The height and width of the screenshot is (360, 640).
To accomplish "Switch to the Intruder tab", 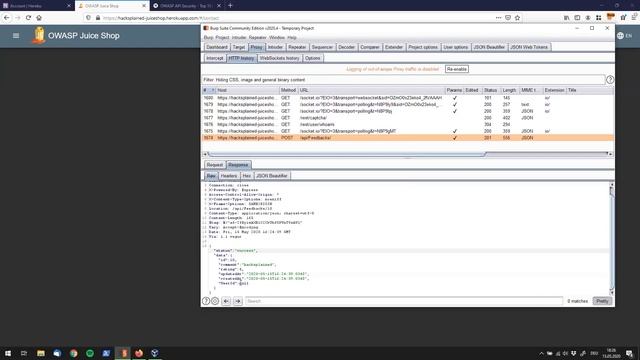I will coord(275,47).
